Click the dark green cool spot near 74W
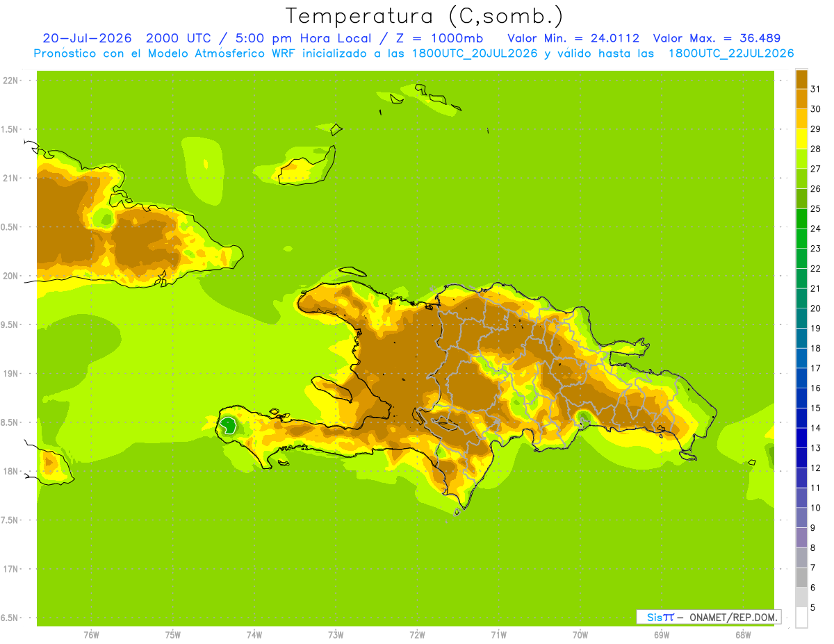 coord(228,424)
